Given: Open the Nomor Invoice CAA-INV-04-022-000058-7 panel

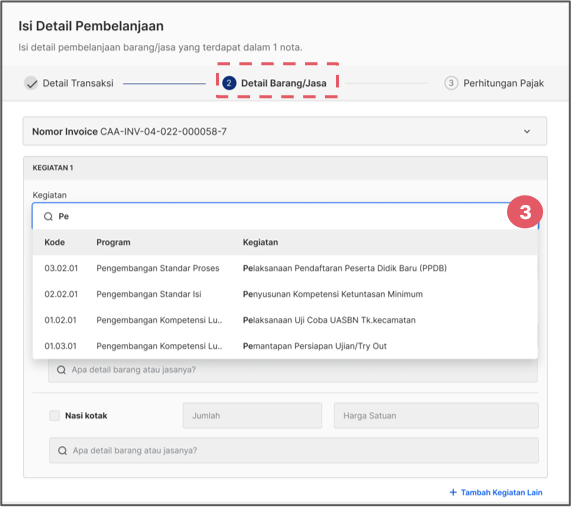Looking at the screenshot, I should (x=285, y=131).
